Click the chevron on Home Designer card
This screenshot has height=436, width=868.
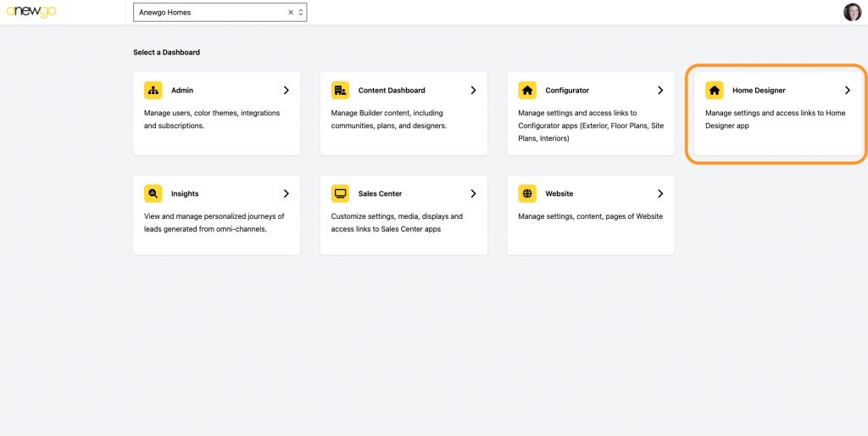point(848,90)
